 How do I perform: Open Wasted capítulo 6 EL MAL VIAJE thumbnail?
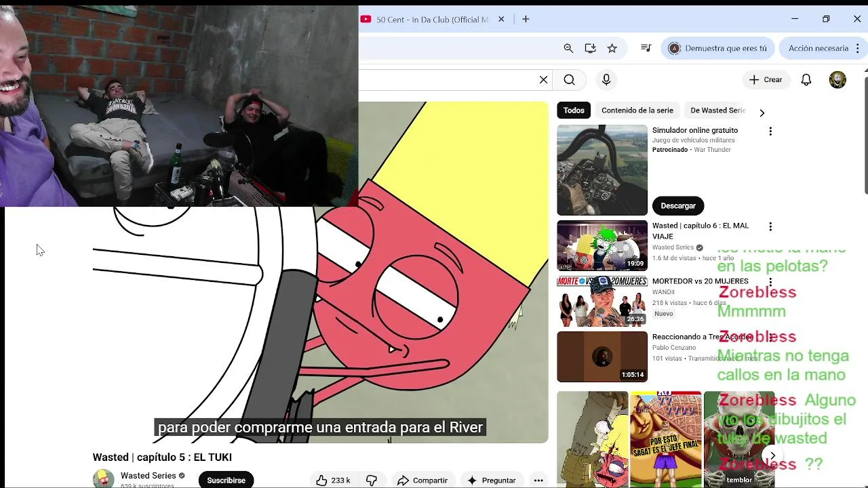tap(602, 245)
